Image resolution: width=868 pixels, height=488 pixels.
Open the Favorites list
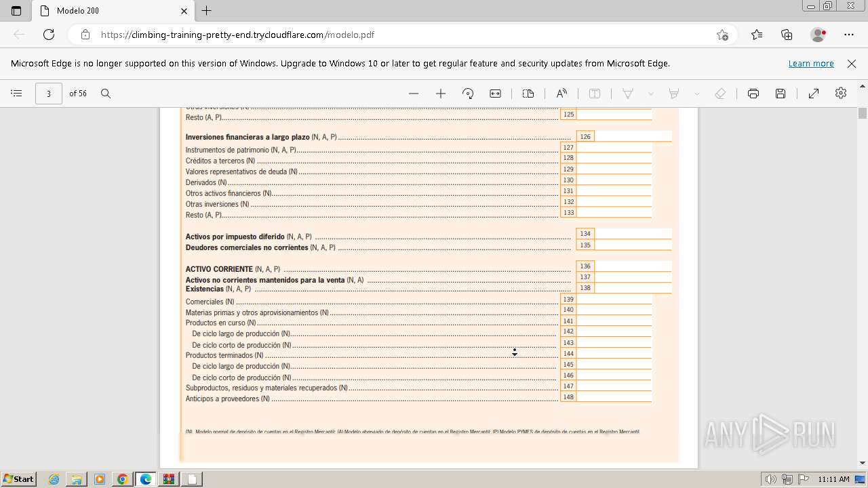(757, 35)
